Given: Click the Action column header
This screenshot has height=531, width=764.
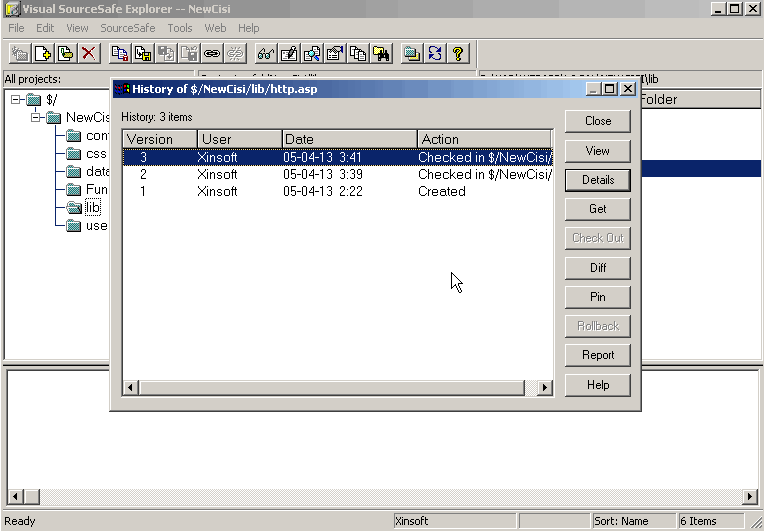Looking at the screenshot, I should click(484, 139).
